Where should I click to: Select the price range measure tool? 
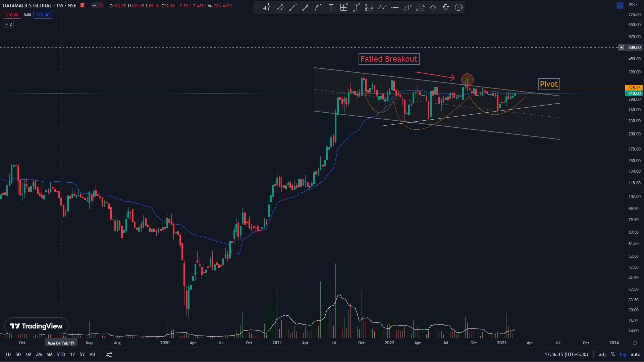(344, 7)
